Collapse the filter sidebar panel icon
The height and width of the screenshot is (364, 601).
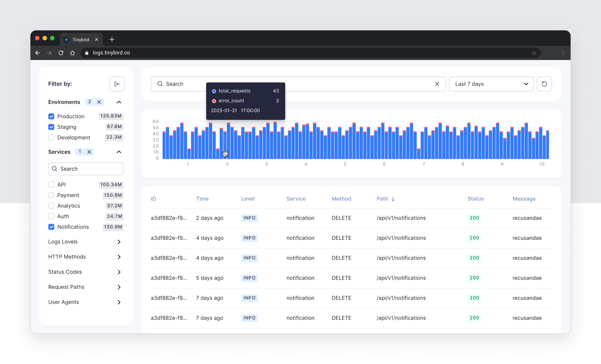tap(117, 84)
